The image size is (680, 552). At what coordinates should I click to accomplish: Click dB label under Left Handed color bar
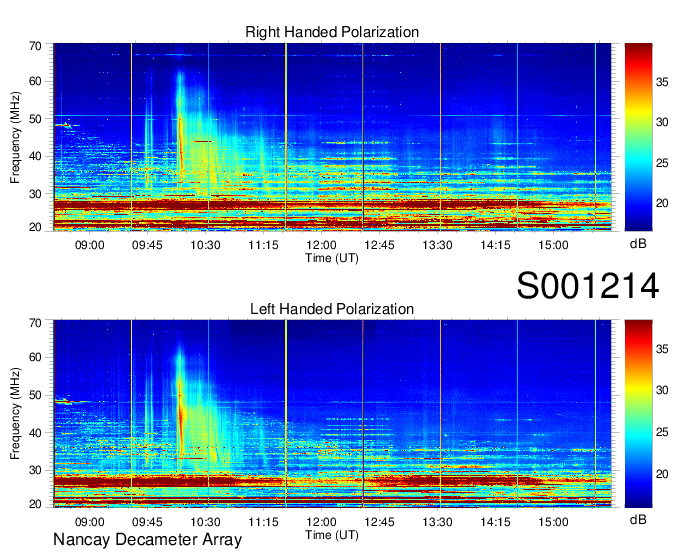click(x=638, y=519)
